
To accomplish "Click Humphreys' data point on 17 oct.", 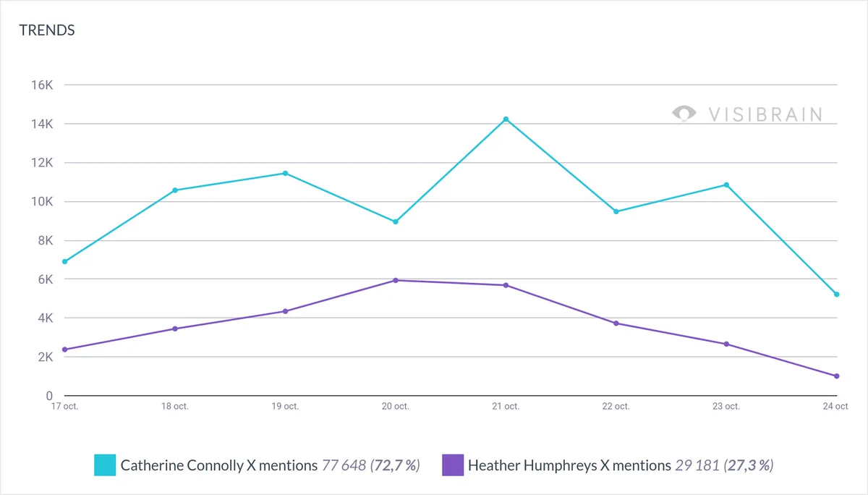I will (x=65, y=350).
